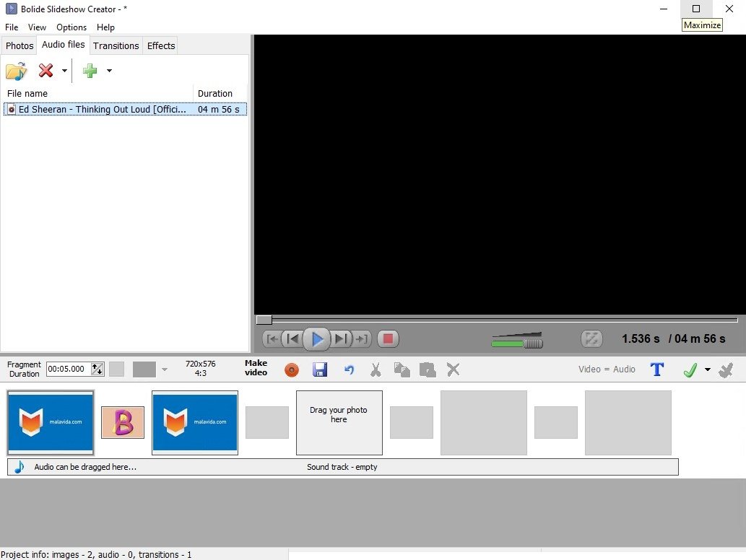746x560 pixels.
Task: Skip to the previous slide
Action: click(292, 339)
